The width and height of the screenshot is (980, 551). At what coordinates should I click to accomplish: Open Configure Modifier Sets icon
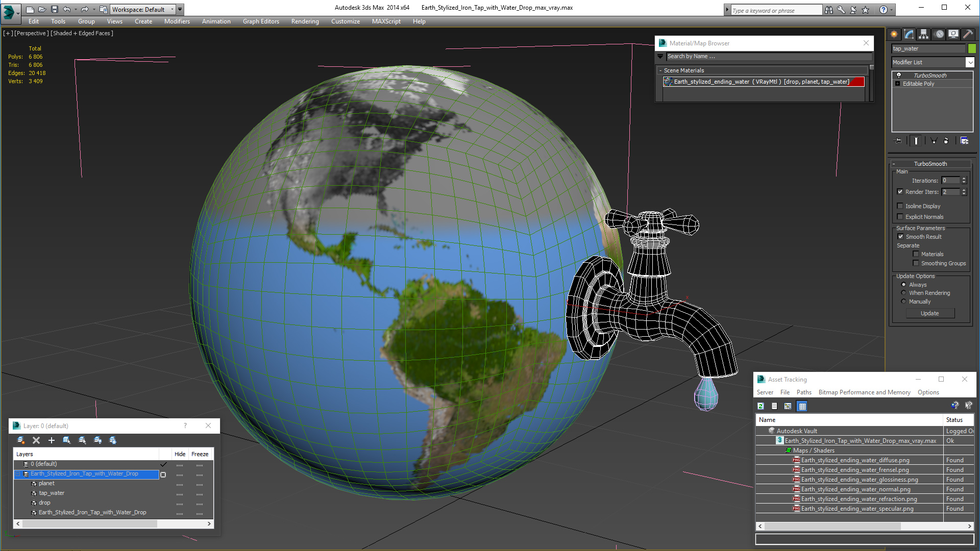click(x=964, y=141)
